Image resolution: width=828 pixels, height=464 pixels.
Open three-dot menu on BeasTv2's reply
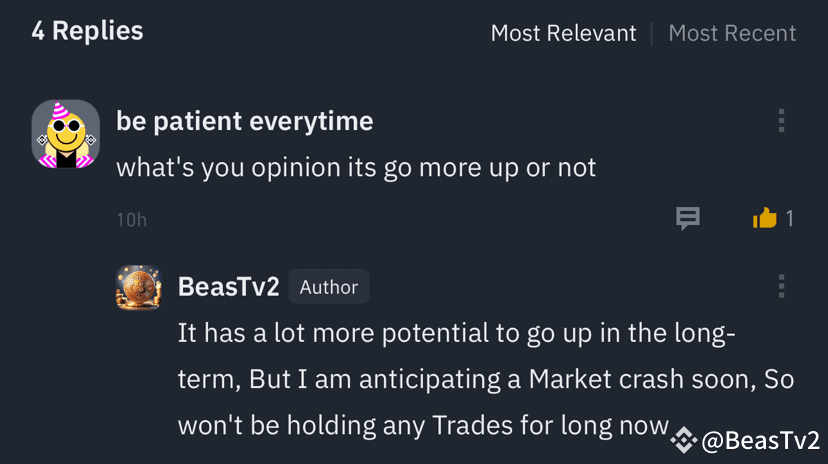[781, 286]
